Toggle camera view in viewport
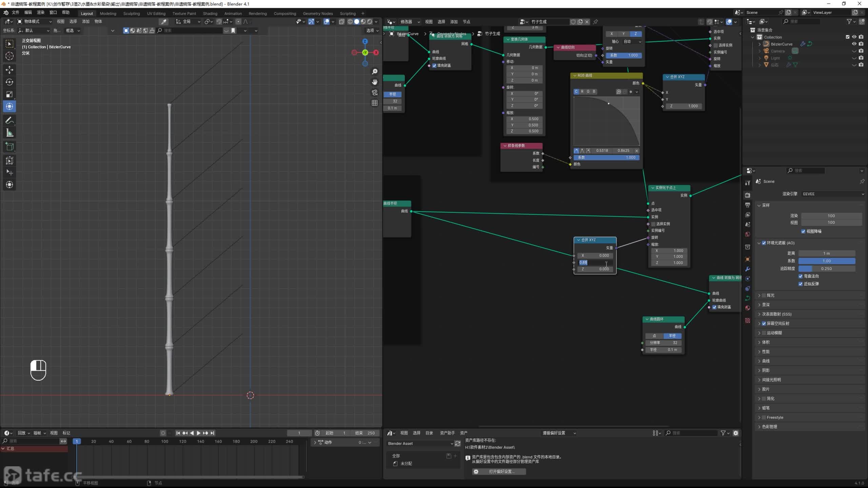 tap(375, 93)
